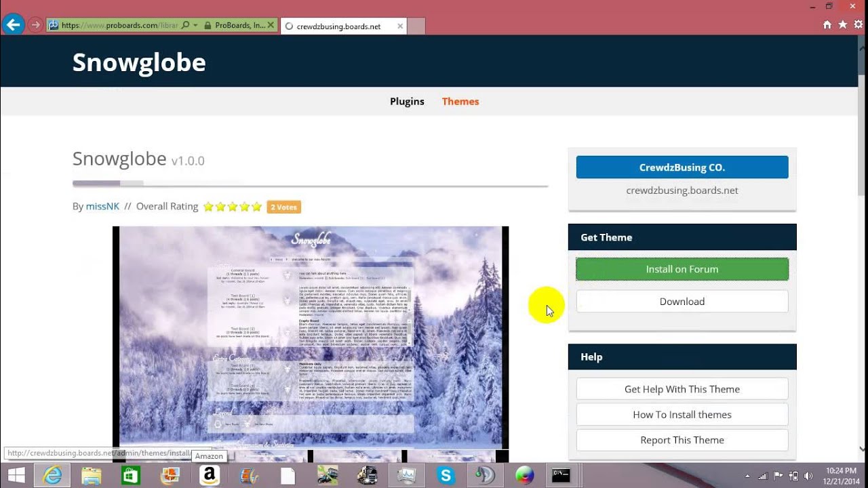Open the Favorites star icon
This screenshot has width=868, height=488.
(x=843, y=24)
